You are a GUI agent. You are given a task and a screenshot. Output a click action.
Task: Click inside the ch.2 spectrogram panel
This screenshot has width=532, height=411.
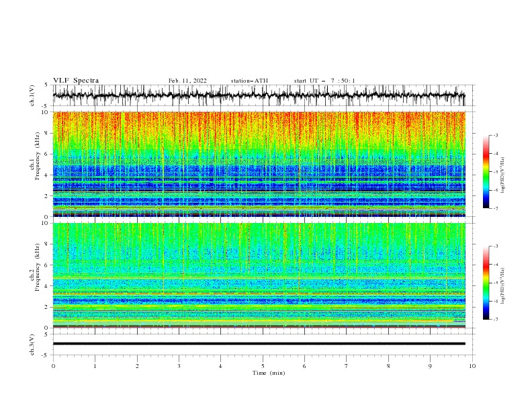click(259, 275)
